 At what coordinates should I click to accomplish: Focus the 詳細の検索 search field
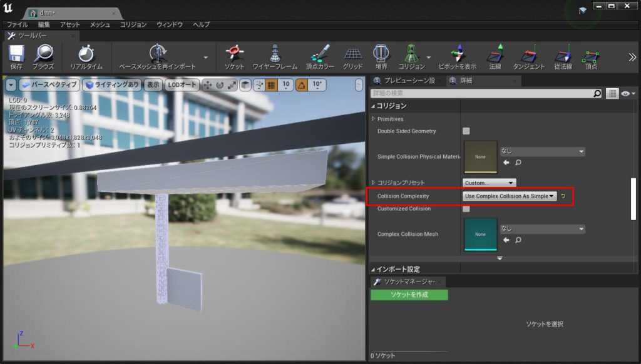tap(483, 93)
